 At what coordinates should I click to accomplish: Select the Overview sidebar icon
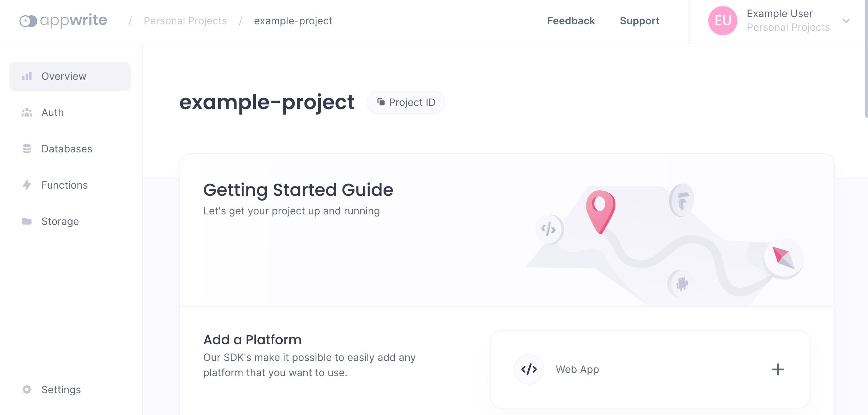point(27,76)
